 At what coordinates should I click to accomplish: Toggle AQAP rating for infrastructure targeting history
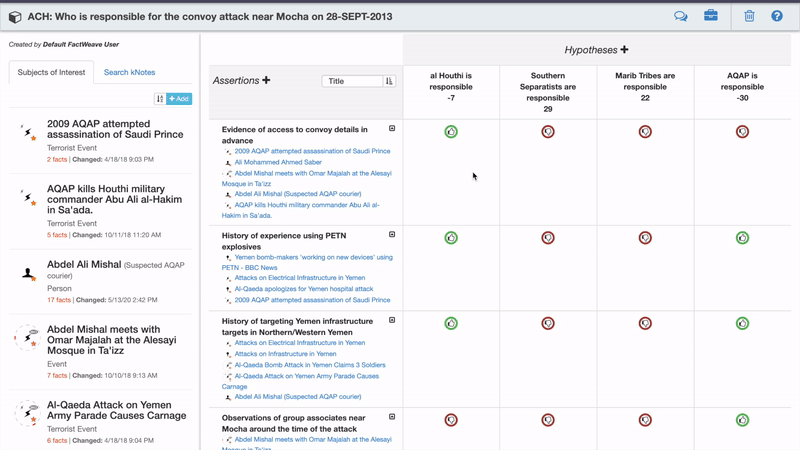(x=742, y=323)
